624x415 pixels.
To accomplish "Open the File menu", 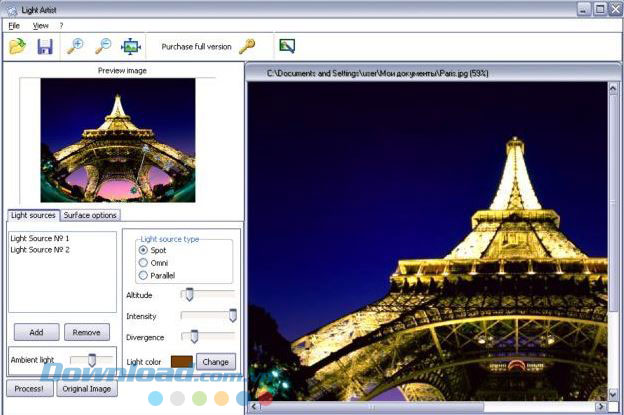I will pos(14,25).
